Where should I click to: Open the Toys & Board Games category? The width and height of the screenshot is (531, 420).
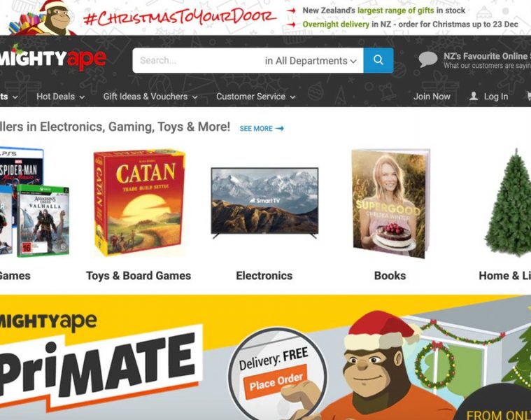(x=139, y=276)
